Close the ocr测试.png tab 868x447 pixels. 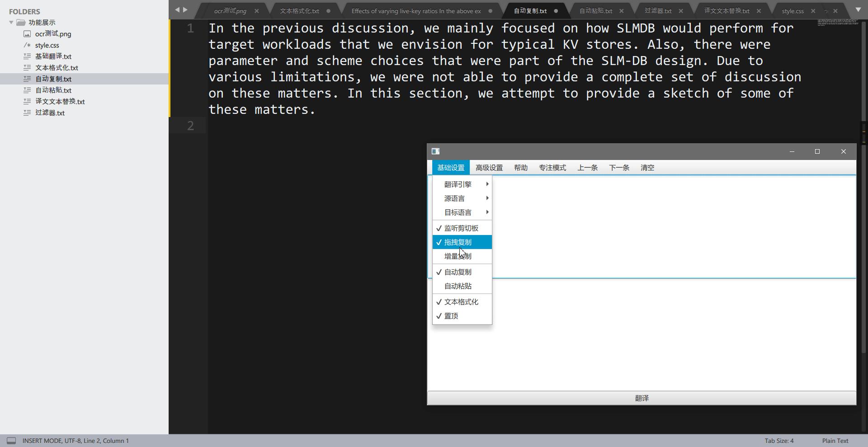point(257,11)
